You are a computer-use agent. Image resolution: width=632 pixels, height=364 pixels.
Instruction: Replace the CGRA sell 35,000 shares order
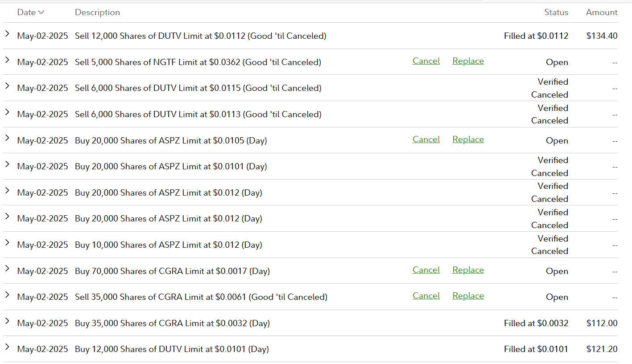pos(468,296)
